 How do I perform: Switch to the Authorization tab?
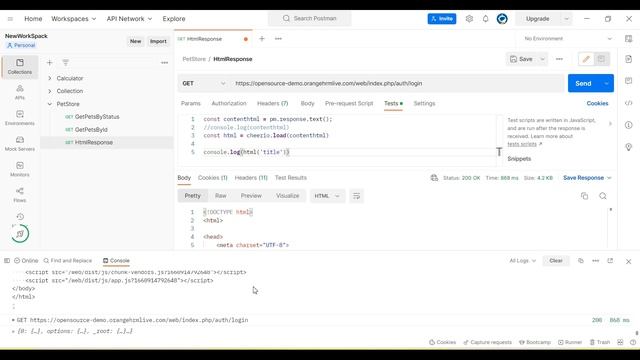229,103
